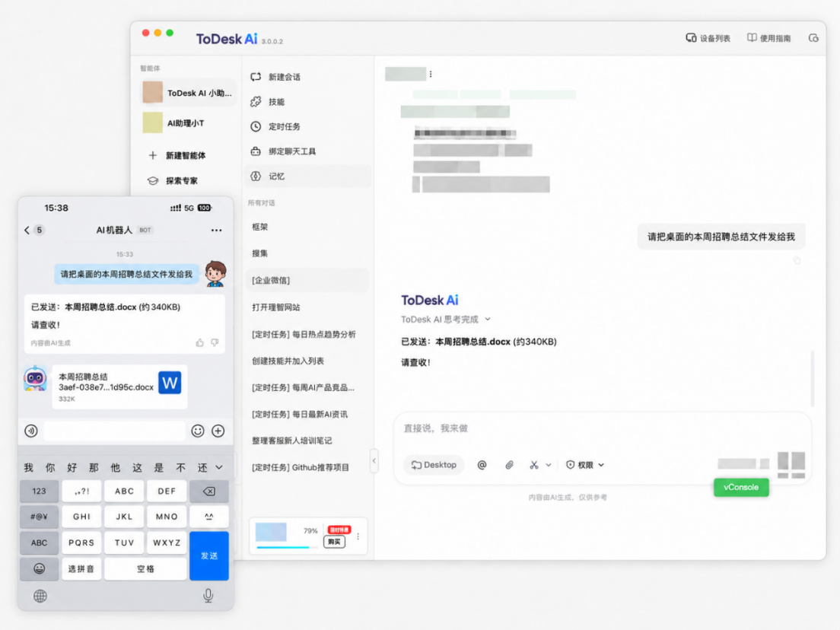Open the 使用指南 user guide icon
840x630 pixels.
coord(752,38)
